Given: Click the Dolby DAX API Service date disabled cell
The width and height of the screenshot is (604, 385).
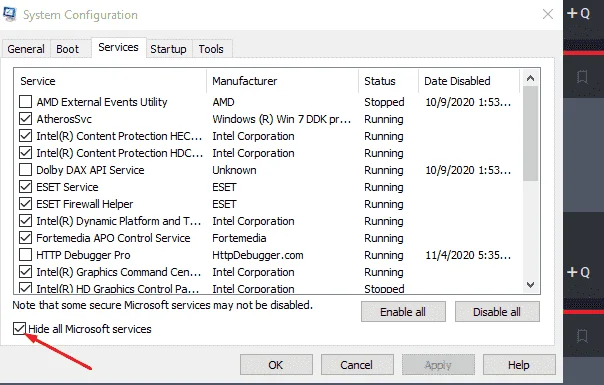Looking at the screenshot, I should [x=468, y=170].
